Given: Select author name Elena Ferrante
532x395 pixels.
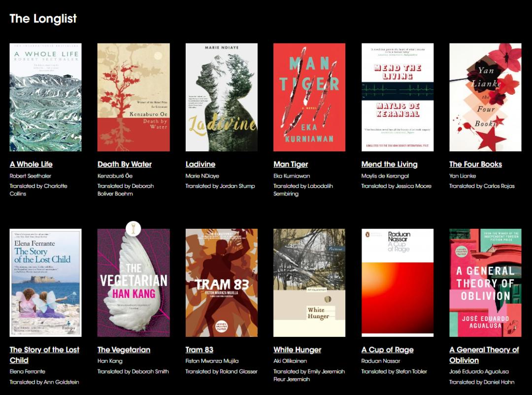Looking at the screenshot, I should coord(28,371).
